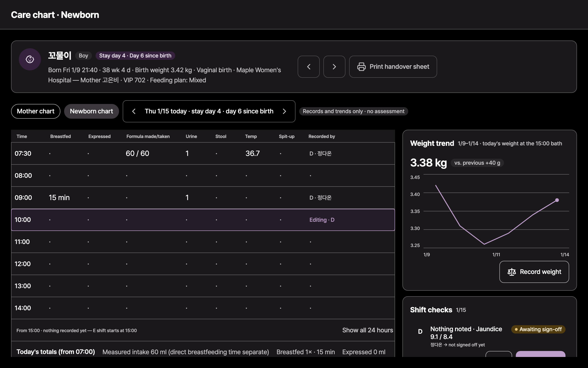Click the Shift checks heading
Screen dimensions: 588x368
pyautogui.click(x=431, y=310)
